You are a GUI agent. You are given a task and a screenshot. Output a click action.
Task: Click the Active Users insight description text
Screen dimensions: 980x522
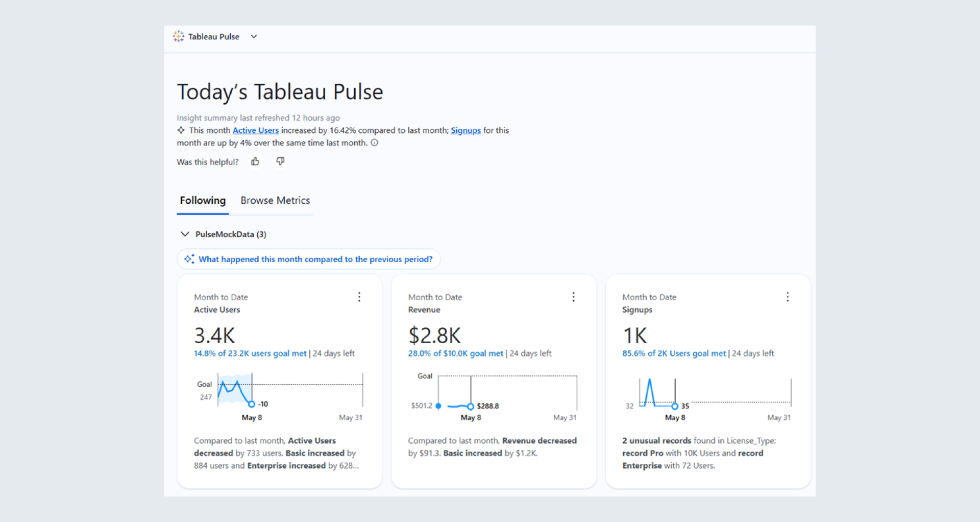276,453
